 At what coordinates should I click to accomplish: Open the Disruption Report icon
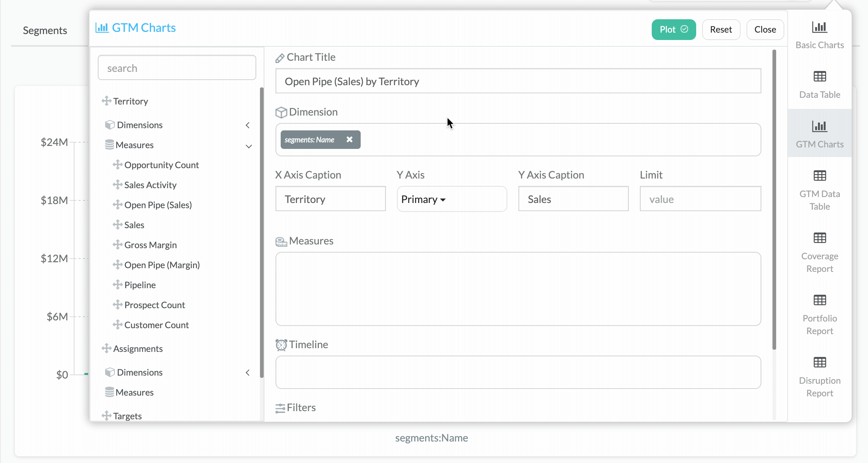(x=819, y=363)
